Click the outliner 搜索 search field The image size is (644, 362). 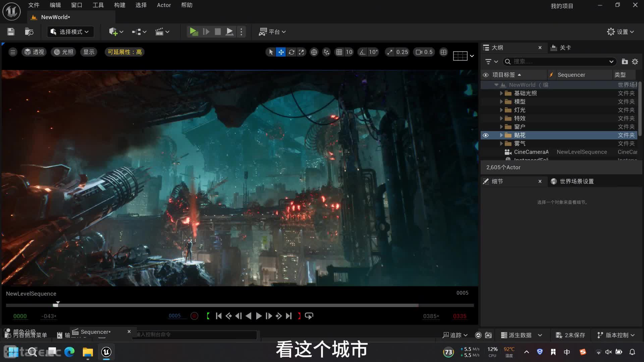[x=560, y=62]
